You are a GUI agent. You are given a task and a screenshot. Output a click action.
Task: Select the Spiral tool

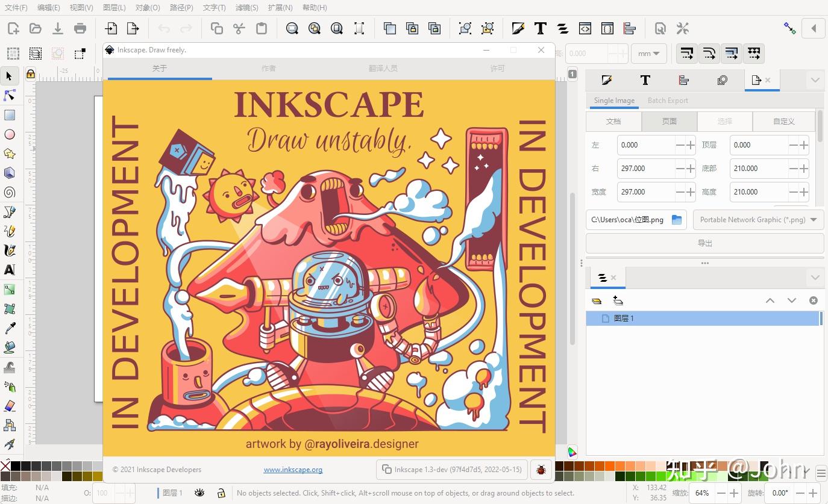9,193
